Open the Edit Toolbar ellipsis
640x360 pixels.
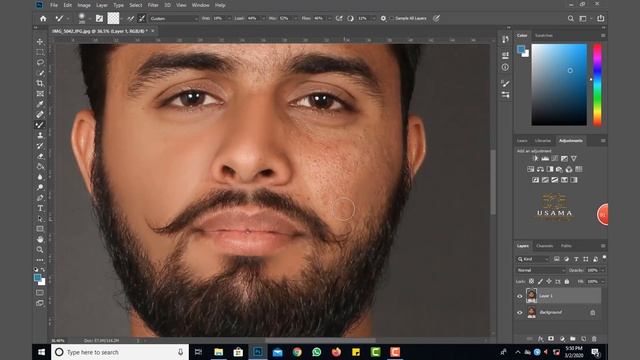(40, 260)
